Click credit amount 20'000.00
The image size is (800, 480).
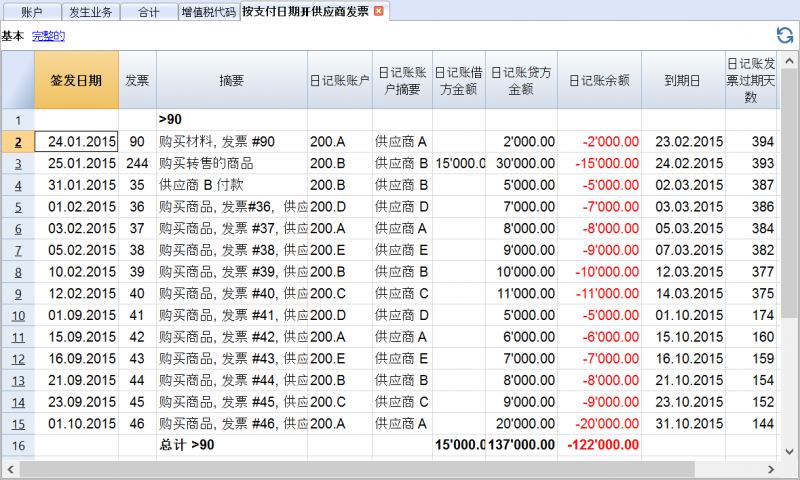coord(521,423)
